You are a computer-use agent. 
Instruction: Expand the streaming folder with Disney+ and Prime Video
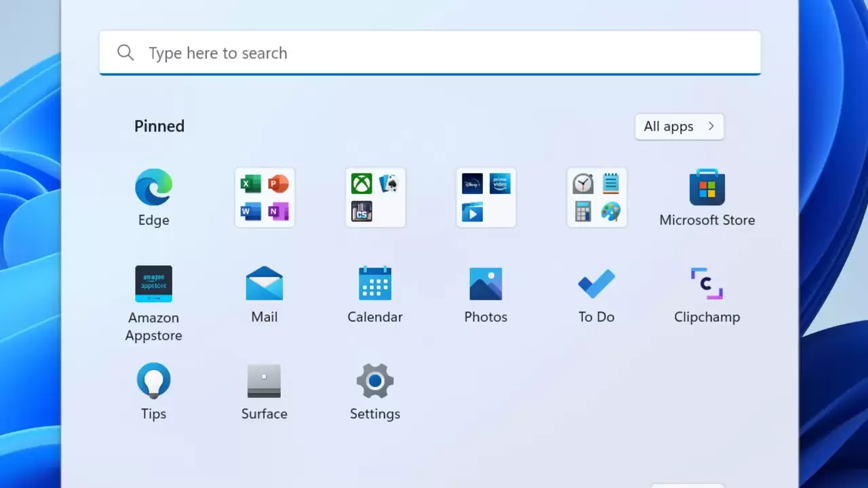486,197
